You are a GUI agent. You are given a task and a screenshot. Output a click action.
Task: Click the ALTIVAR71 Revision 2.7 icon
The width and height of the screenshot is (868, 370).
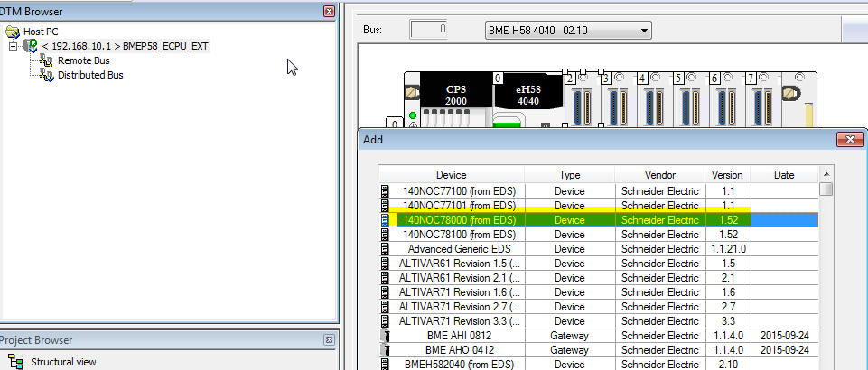pos(386,307)
